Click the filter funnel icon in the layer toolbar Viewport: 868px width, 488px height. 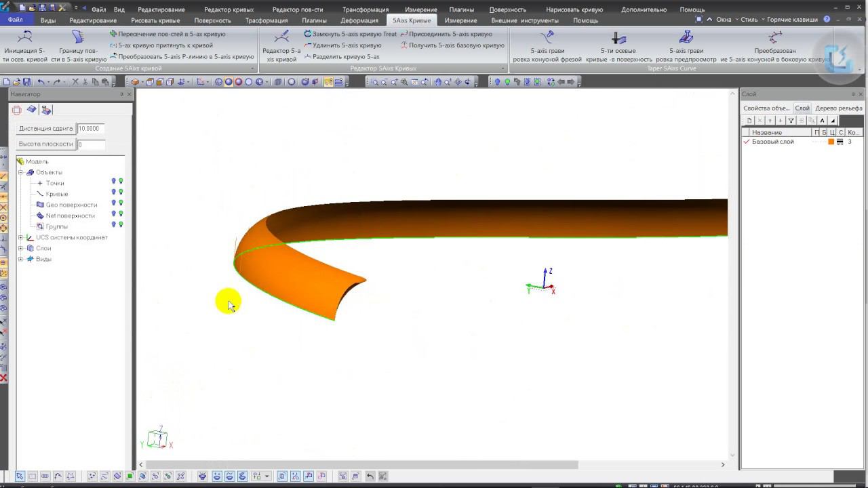click(791, 121)
